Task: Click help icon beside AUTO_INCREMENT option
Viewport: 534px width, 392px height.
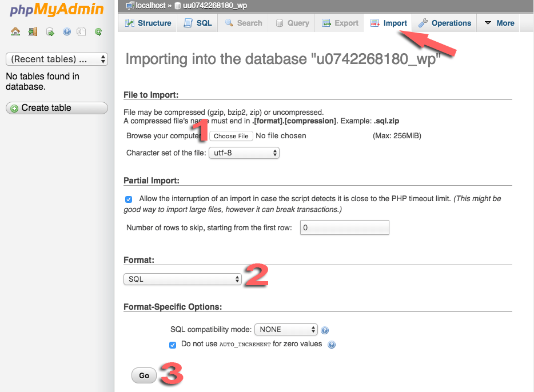Action: (332, 345)
